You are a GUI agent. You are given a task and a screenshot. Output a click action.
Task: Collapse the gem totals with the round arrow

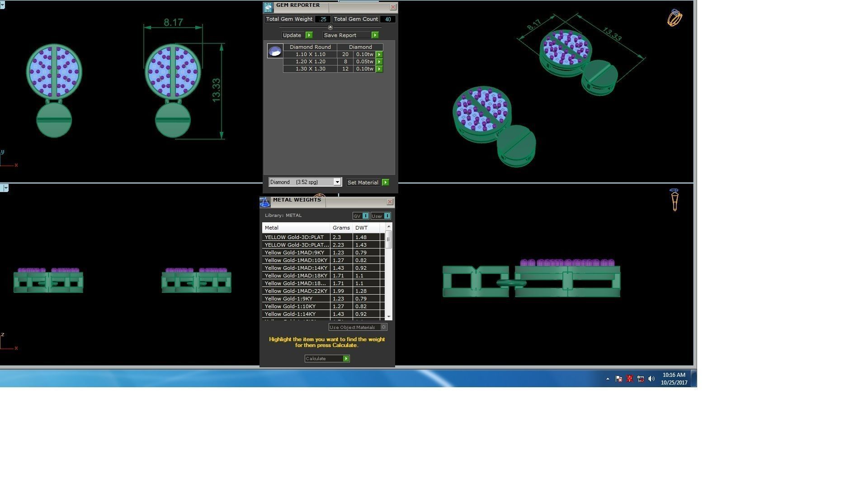tap(330, 27)
